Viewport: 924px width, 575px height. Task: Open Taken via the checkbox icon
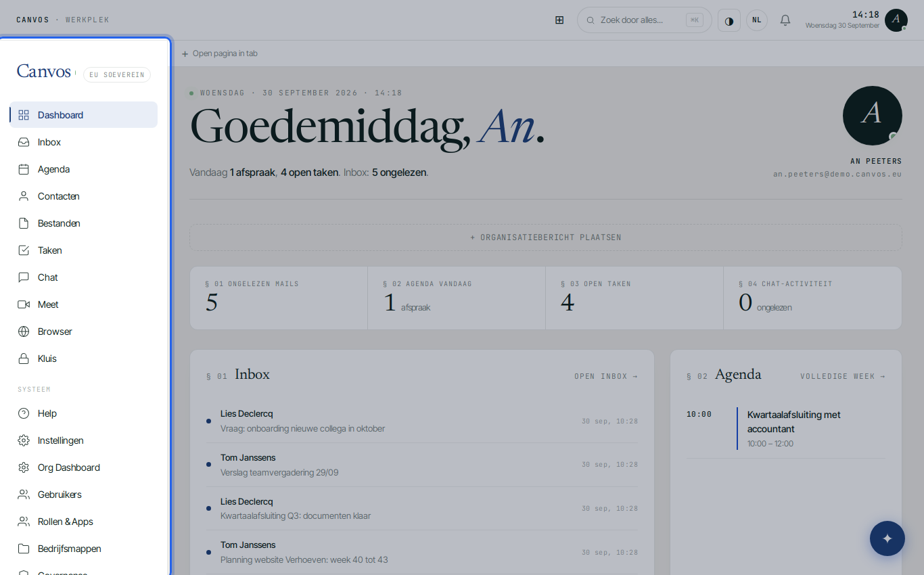click(24, 250)
